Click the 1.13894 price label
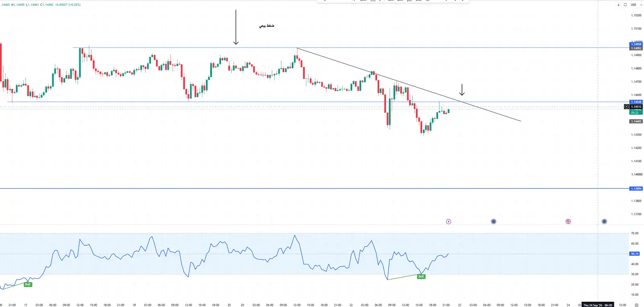This screenshot has width=644, height=307. click(x=636, y=188)
